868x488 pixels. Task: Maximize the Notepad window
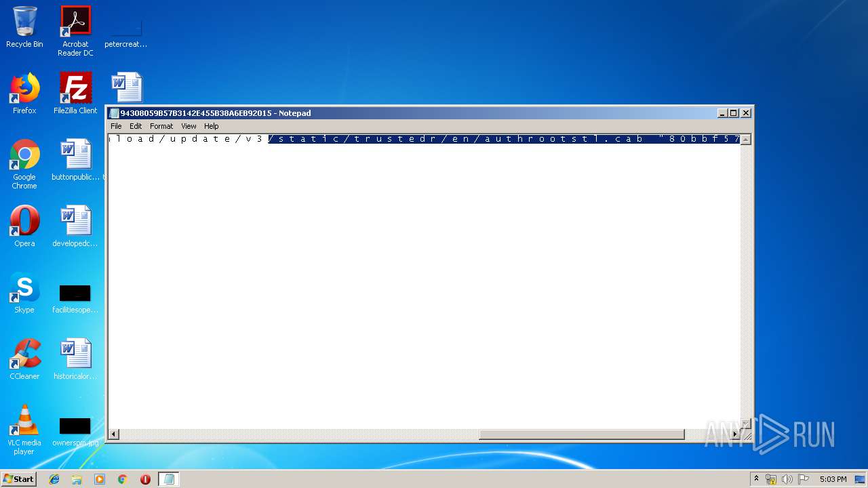pos(733,113)
